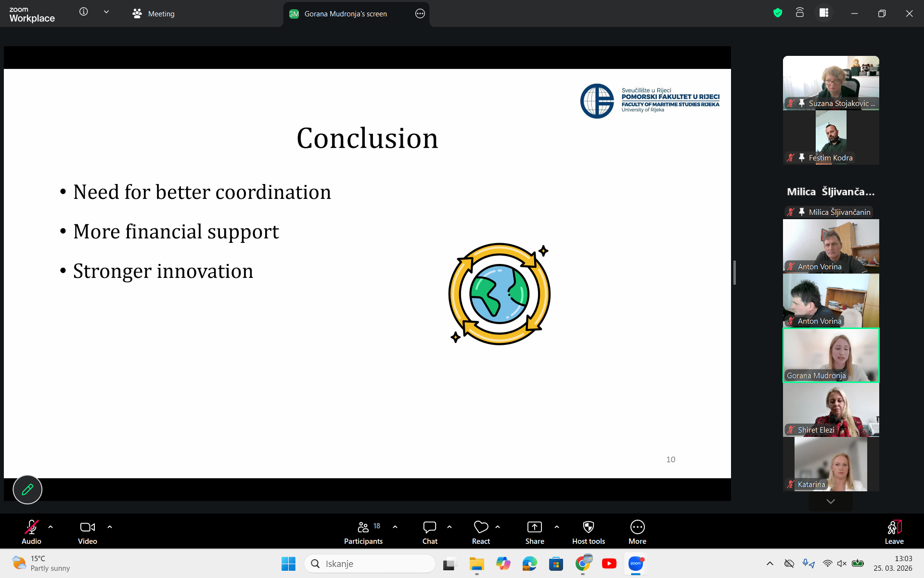Toggle the Participants panel
This screenshot has height=578, width=924.
click(x=363, y=532)
